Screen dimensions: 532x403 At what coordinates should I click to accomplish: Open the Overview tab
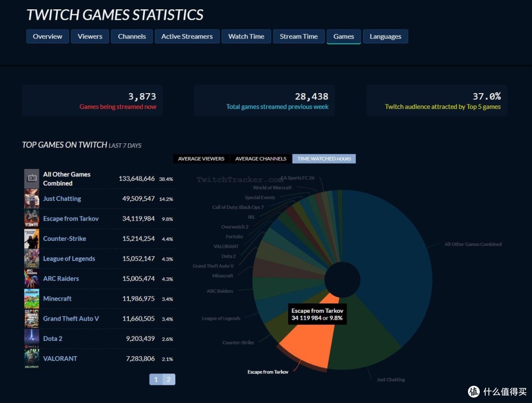click(47, 36)
